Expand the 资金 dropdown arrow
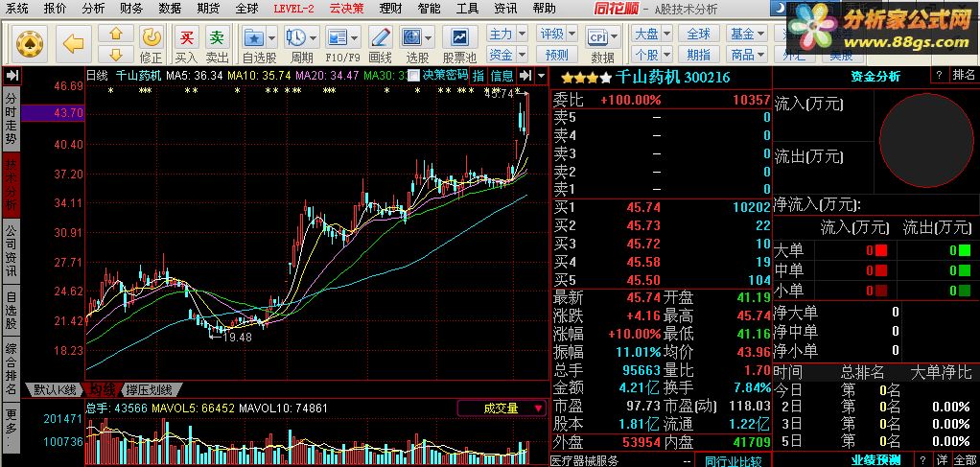The image size is (980, 467). pyautogui.click(x=522, y=55)
